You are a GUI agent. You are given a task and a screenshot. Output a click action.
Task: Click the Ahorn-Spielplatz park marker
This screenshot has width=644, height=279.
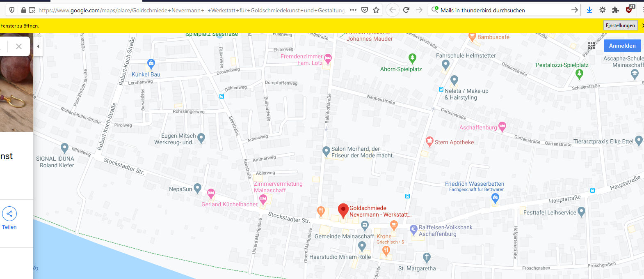(x=412, y=58)
